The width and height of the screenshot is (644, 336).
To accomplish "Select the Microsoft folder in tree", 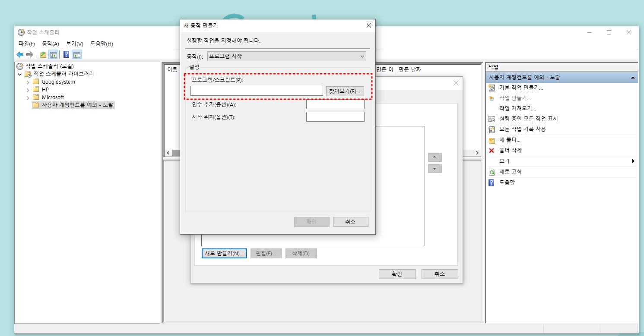I will pyautogui.click(x=53, y=97).
